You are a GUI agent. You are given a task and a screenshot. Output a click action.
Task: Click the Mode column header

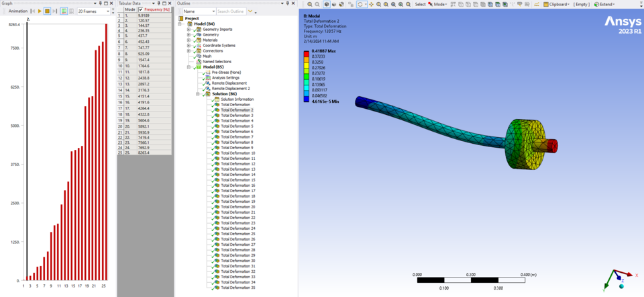coord(130,9)
